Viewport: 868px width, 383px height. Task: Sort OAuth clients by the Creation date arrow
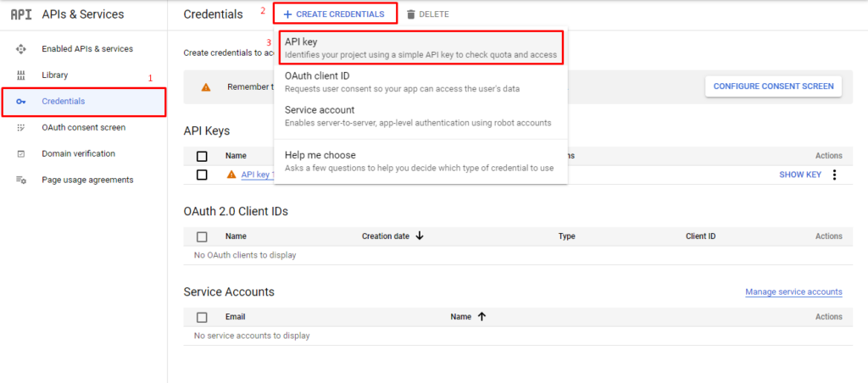[419, 236]
